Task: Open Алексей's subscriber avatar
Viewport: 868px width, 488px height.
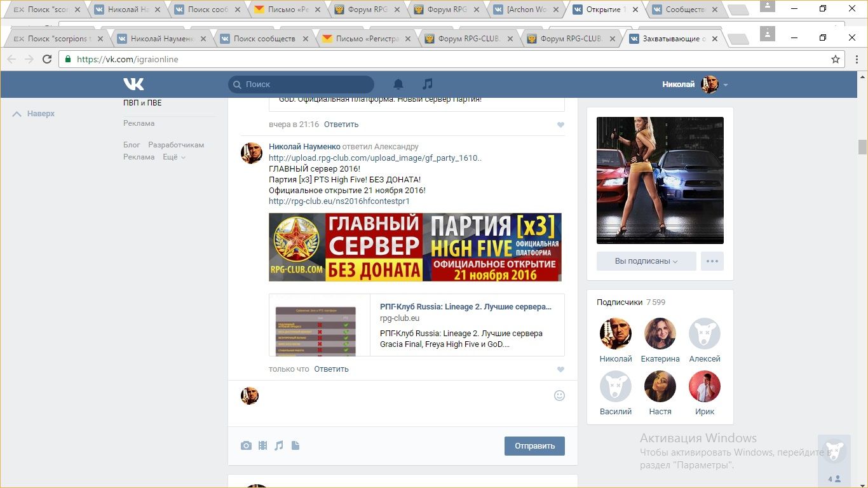Action: [x=705, y=334]
